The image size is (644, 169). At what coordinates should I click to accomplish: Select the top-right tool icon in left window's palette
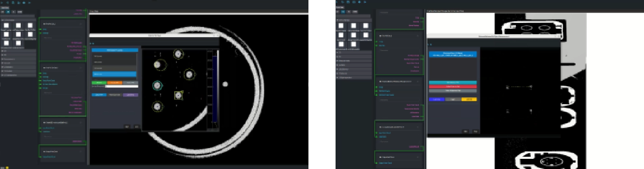click(30, 26)
